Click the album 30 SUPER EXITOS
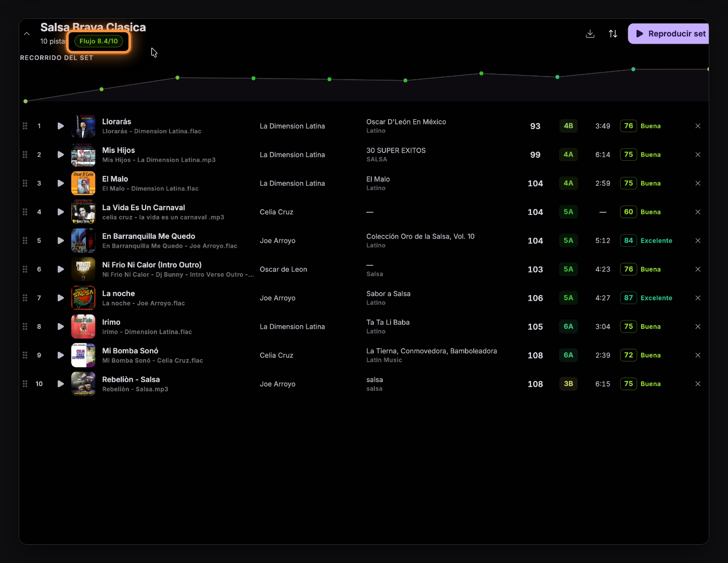This screenshot has width=728, height=563. [x=396, y=150]
